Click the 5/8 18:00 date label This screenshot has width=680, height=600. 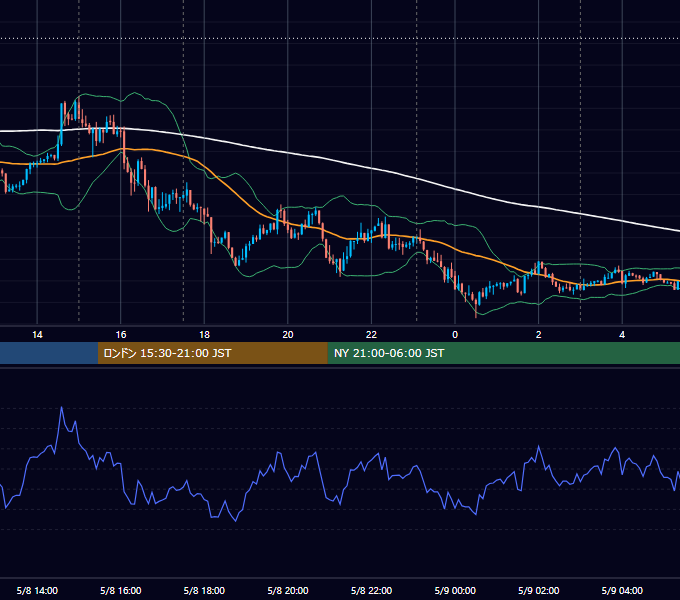point(204,591)
